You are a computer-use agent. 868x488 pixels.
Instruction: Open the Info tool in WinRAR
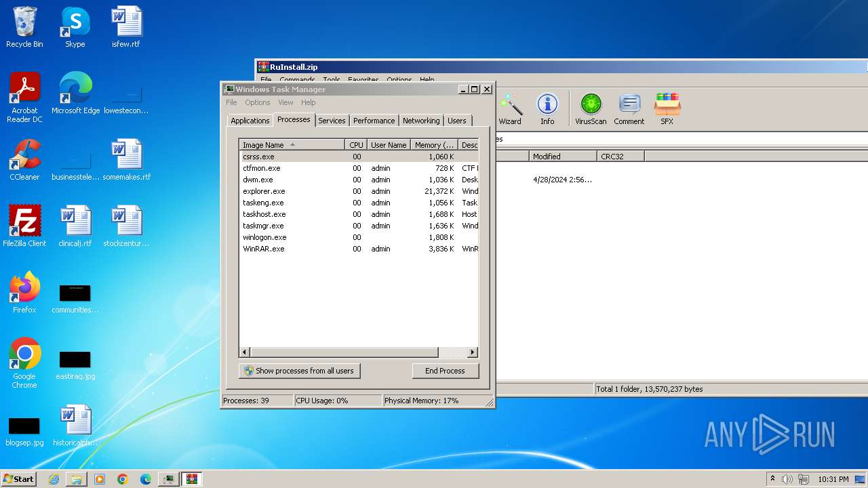coord(547,109)
